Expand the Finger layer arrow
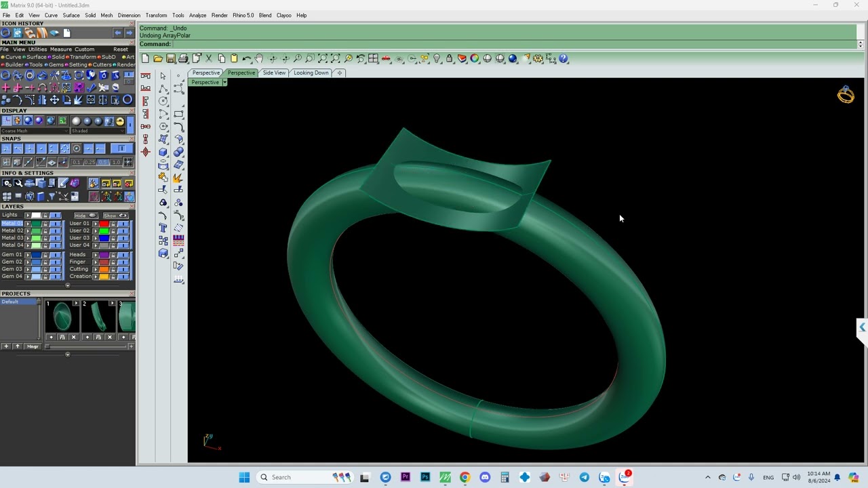Screen dimensions: 868x488 [95, 262]
